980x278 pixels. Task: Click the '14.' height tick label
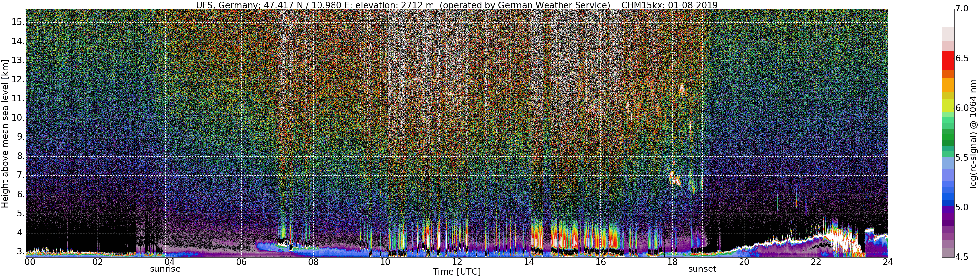point(18,41)
